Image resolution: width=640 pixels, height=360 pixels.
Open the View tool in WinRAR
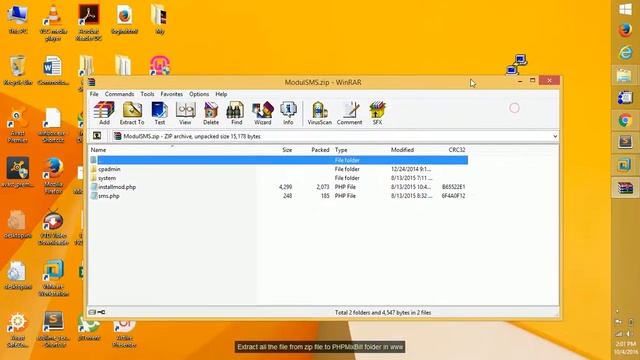[185, 113]
